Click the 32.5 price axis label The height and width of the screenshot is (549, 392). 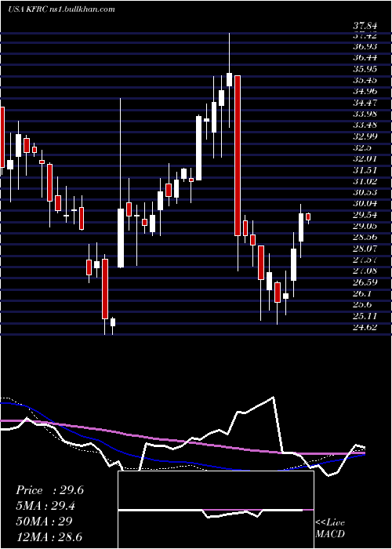click(362, 147)
